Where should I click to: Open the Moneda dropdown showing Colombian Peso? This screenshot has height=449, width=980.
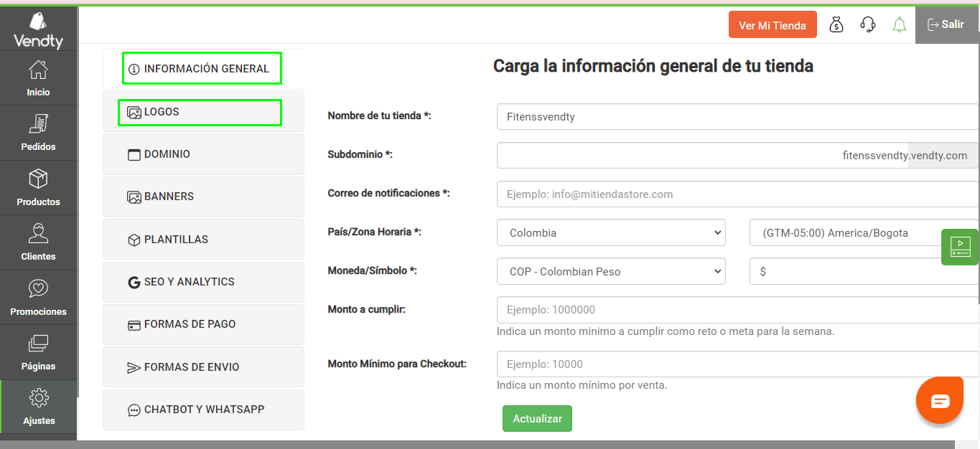(610, 271)
